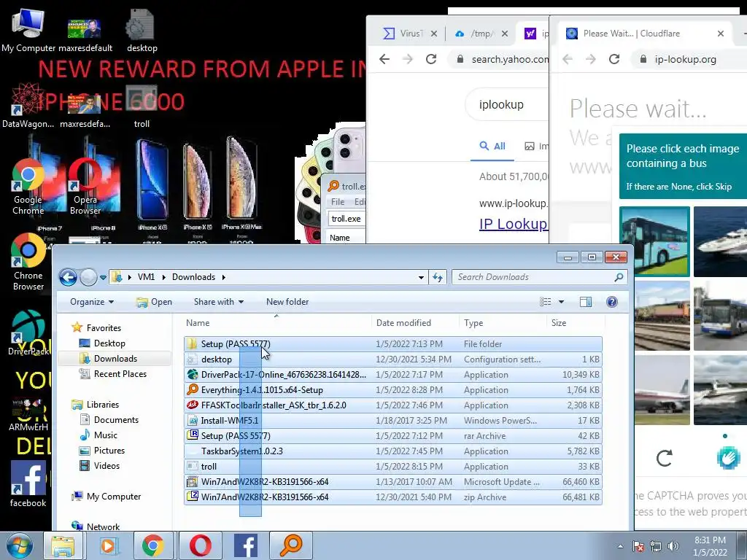
Task: Switch to Opera in the taskbar
Action: 201,545
